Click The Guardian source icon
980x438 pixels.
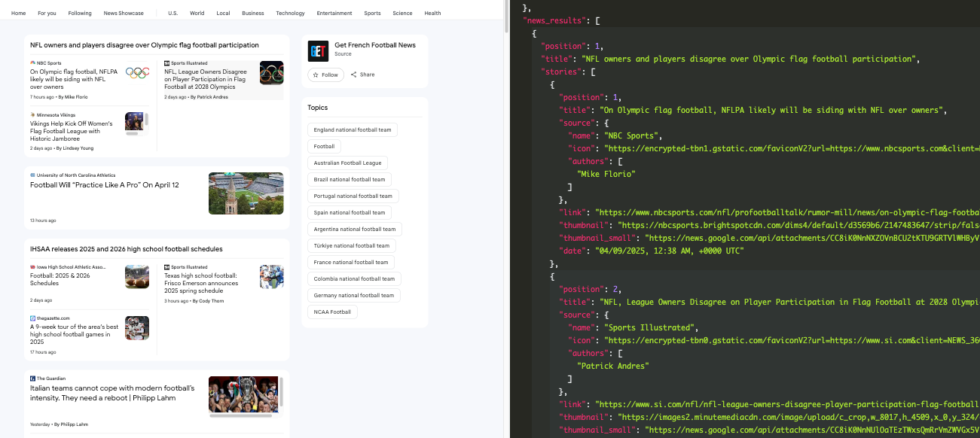(x=32, y=379)
